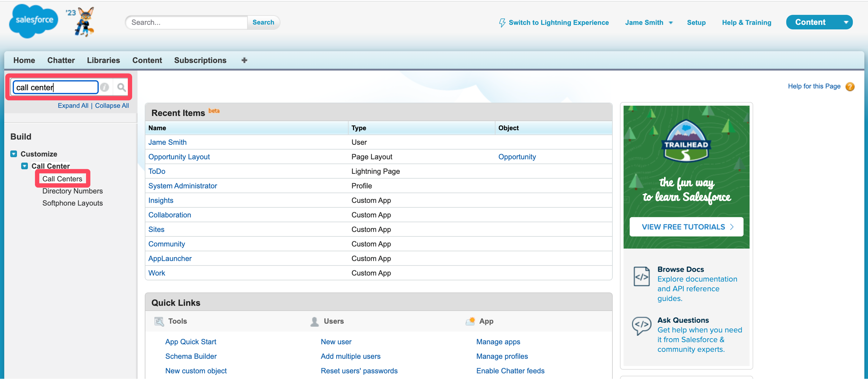Click the orange help question mark icon
The image size is (868, 380).
tap(850, 87)
